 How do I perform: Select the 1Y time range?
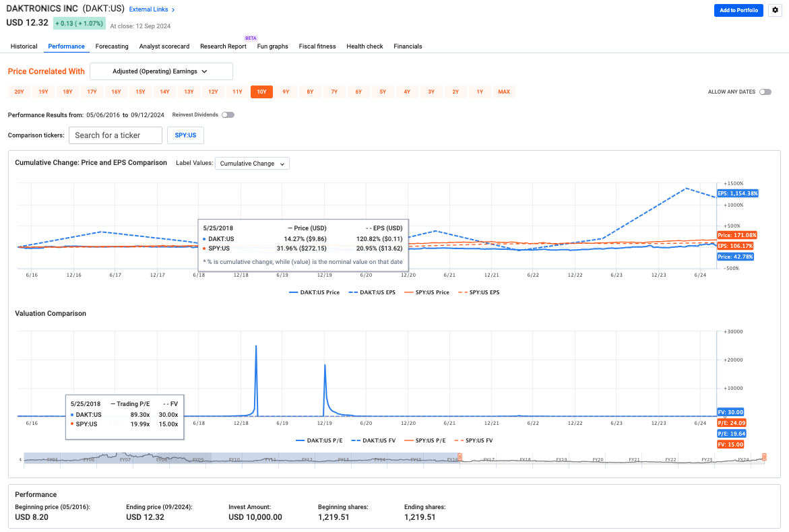click(x=480, y=92)
